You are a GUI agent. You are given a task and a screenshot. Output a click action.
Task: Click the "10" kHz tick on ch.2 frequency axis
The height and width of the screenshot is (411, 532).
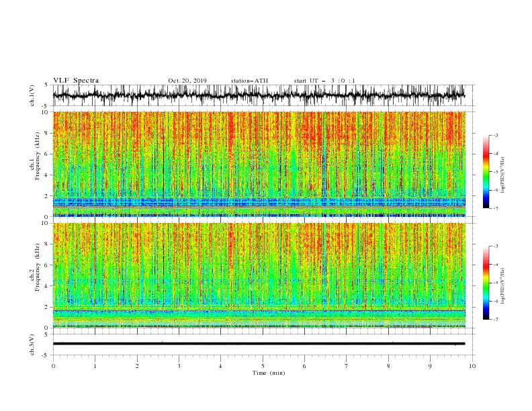click(x=45, y=223)
